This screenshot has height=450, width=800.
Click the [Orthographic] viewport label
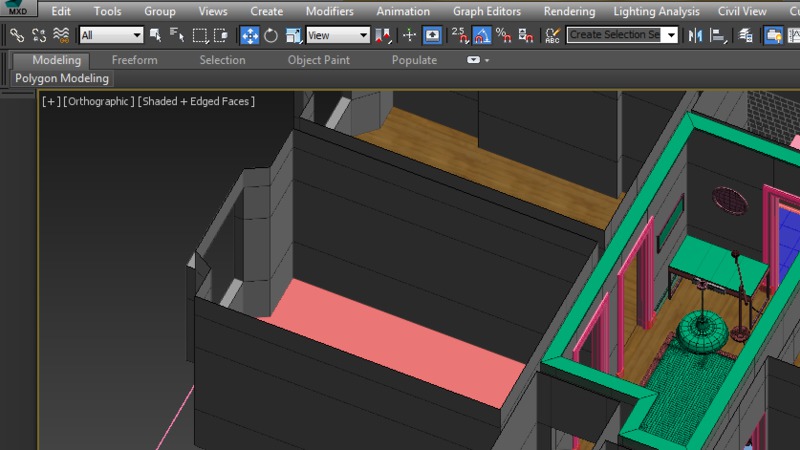click(x=99, y=102)
